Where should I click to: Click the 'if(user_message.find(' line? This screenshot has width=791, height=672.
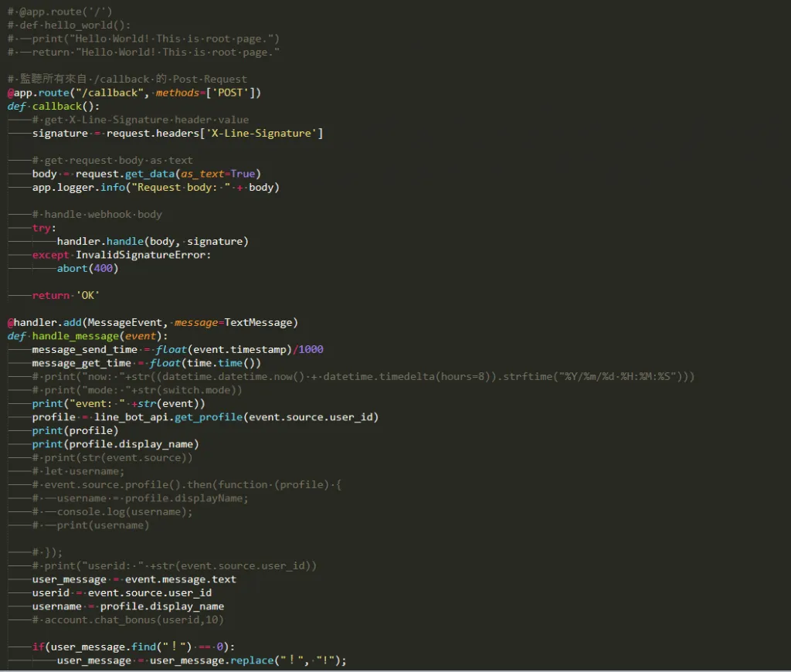(x=134, y=647)
